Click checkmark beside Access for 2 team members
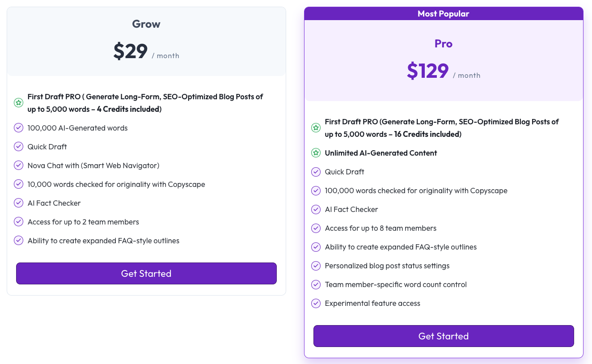 click(18, 222)
